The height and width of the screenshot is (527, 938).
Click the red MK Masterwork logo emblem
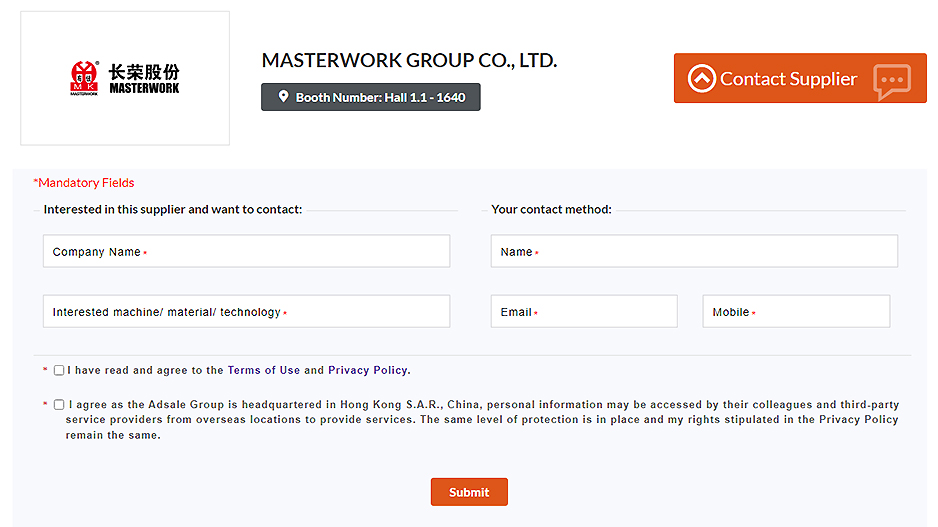pyautogui.click(x=84, y=77)
